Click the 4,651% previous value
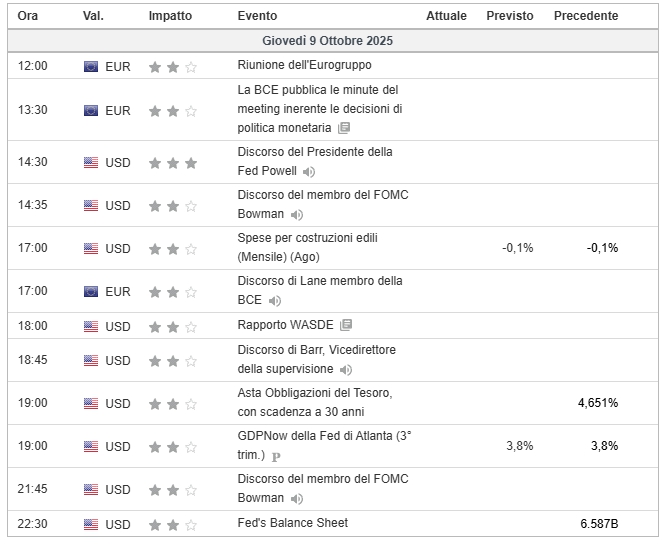This screenshot has width=663, height=544. (597, 403)
